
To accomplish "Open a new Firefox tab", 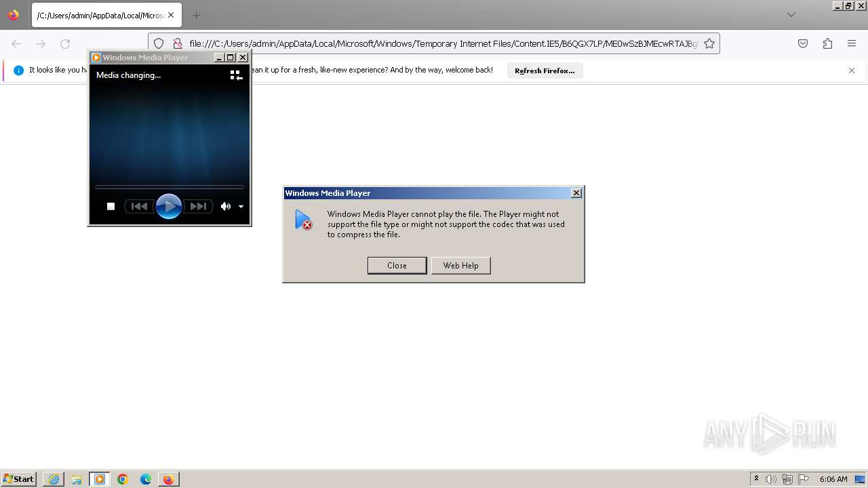I will (x=196, y=15).
